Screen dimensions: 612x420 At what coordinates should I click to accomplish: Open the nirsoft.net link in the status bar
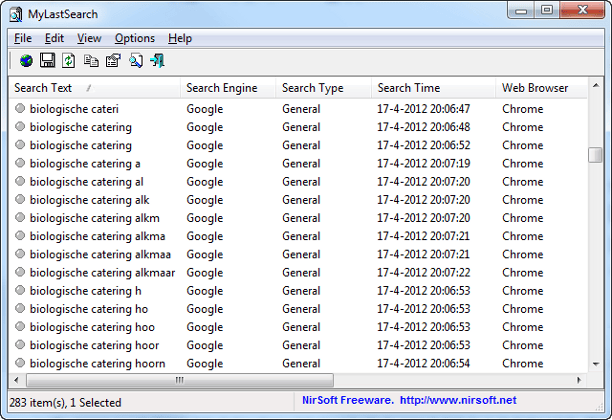[460, 400]
